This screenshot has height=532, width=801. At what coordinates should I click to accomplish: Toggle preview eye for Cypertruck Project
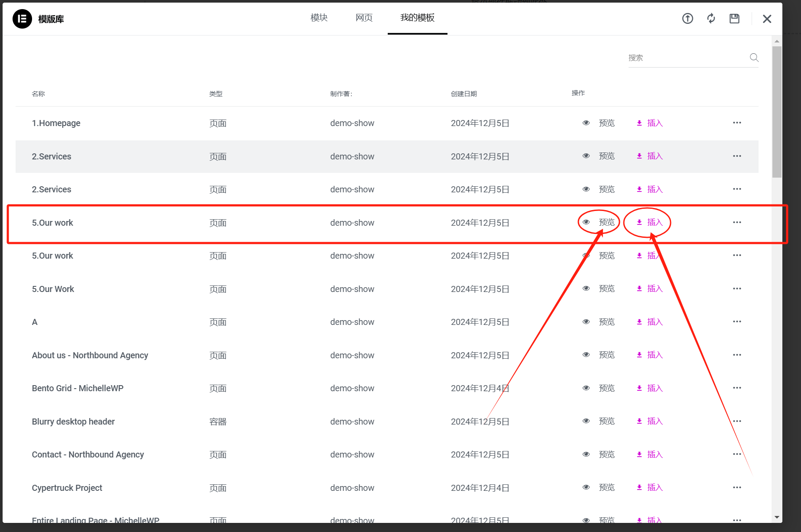point(586,487)
